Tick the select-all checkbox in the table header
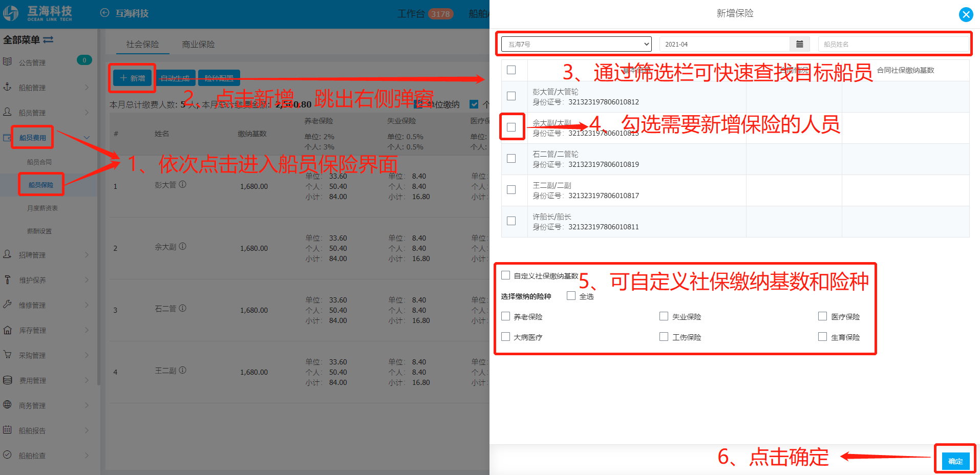 (x=511, y=70)
